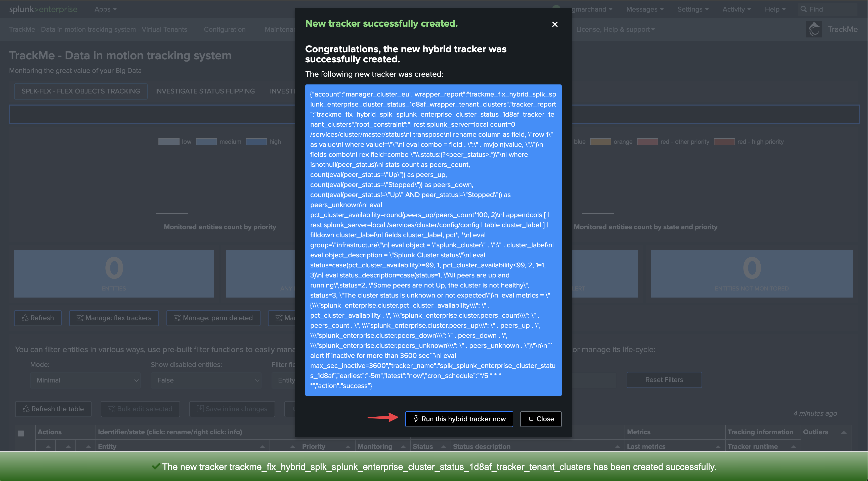Click sliders icon on Manage: perm deleted
The width and height of the screenshot is (868, 481).
[x=177, y=318]
